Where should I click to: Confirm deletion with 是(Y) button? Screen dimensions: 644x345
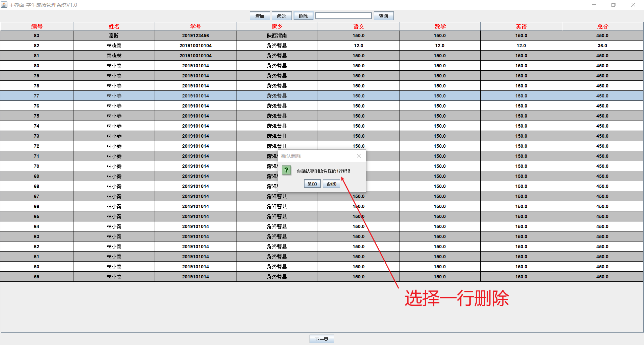[x=312, y=184]
